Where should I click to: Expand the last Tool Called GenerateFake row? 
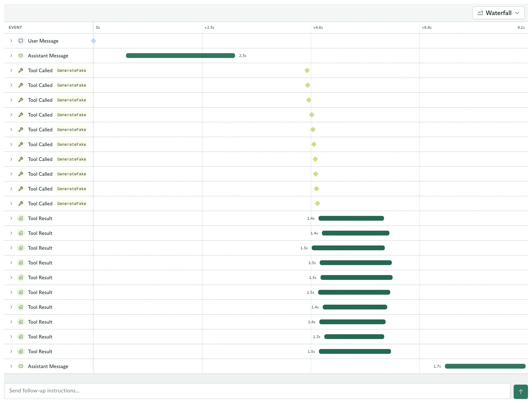pos(11,204)
